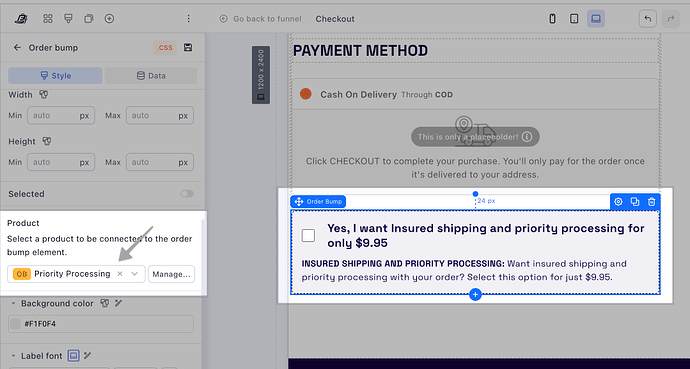Screen dimensions: 690x369
Task: Click the #F1F0F4 color swatch
Action: [15, 324]
